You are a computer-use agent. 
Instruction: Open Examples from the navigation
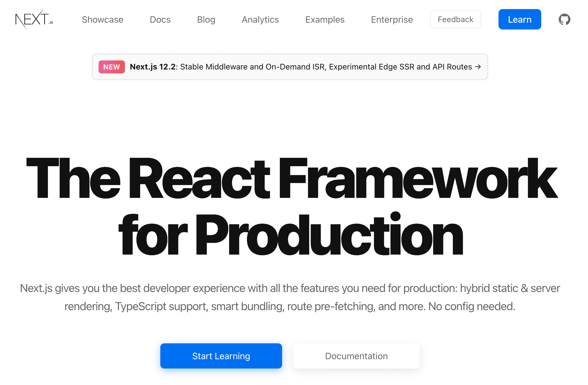(x=325, y=20)
